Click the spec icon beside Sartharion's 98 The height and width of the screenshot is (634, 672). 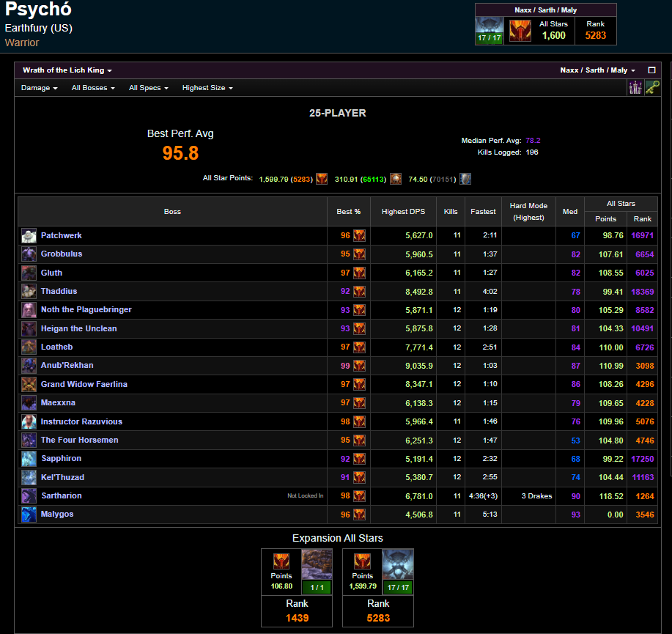tap(359, 496)
